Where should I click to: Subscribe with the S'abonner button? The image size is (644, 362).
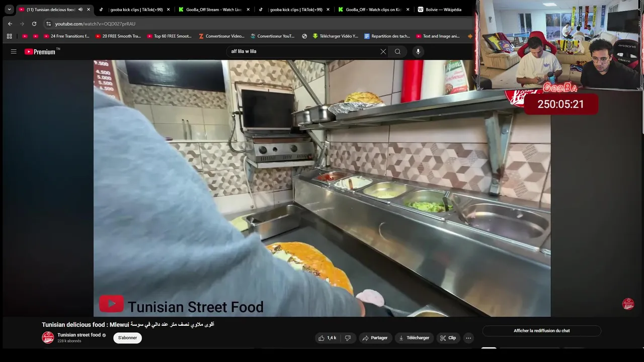(x=127, y=338)
